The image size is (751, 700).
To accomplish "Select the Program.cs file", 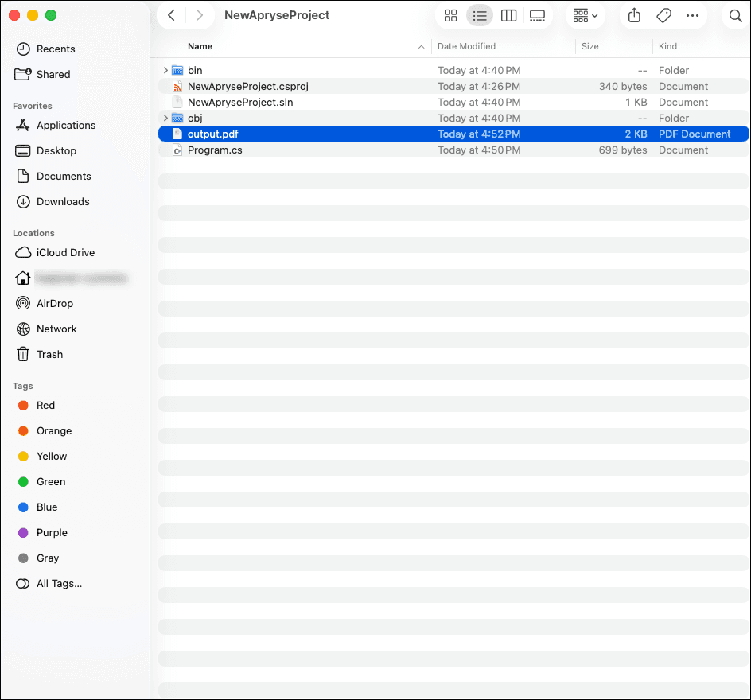I will coord(215,150).
